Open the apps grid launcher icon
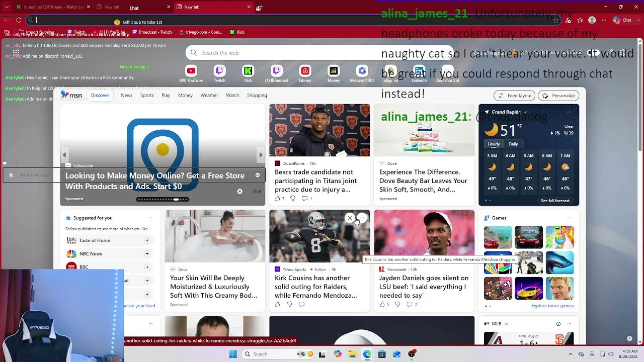The image size is (644, 362). click(x=16, y=52)
